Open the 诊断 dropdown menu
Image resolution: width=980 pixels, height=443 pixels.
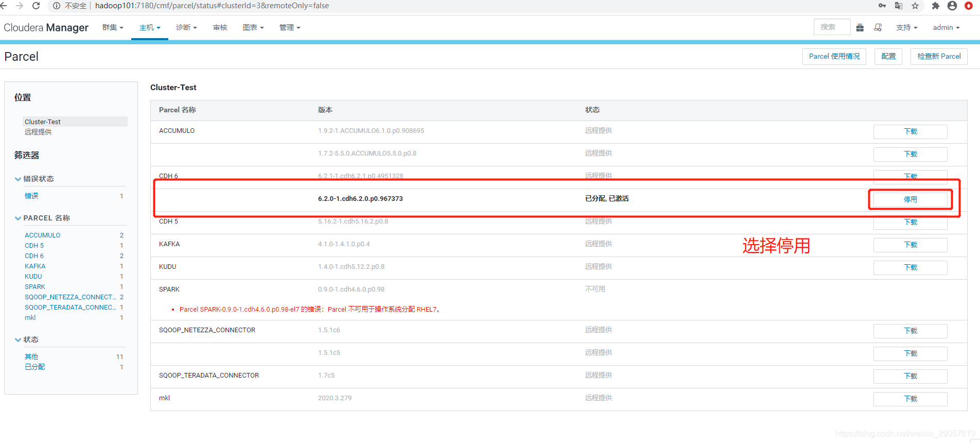click(x=186, y=27)
